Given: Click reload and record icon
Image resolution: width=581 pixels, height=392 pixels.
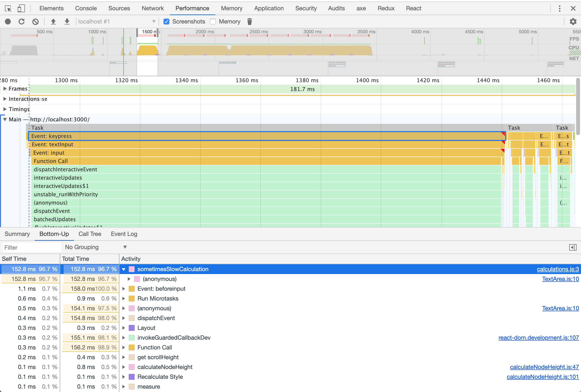Looking at the screenshot, I should [22, 22].
